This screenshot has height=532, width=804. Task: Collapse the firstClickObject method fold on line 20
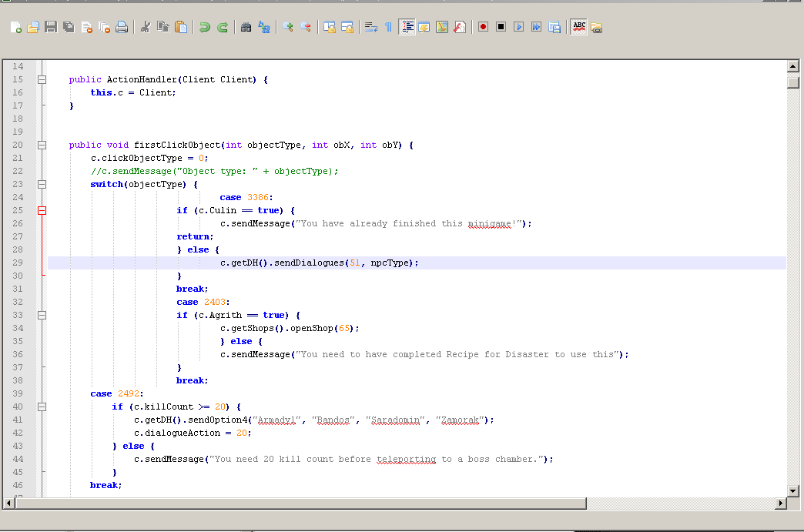tap(42, 145)
